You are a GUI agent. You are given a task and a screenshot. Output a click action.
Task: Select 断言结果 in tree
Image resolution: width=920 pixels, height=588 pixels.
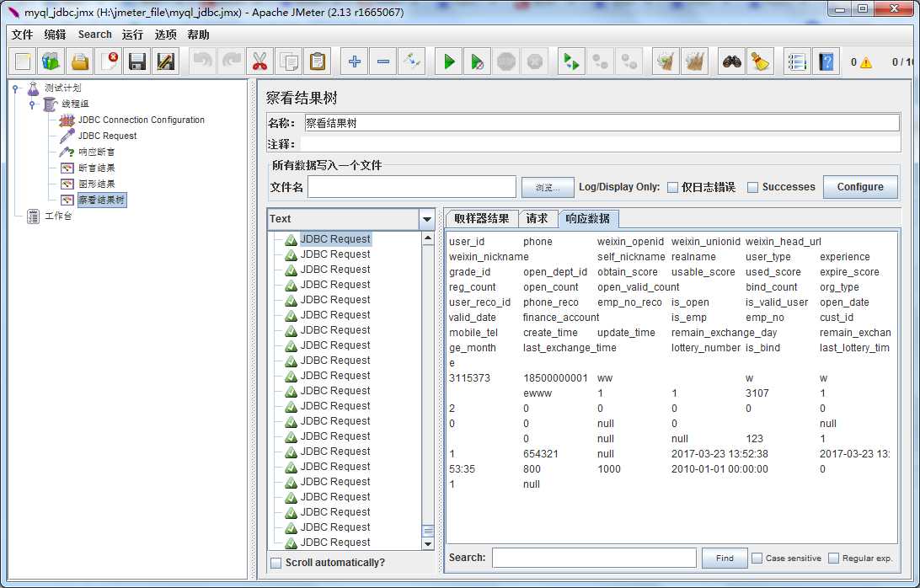click(x=97, y=168)
